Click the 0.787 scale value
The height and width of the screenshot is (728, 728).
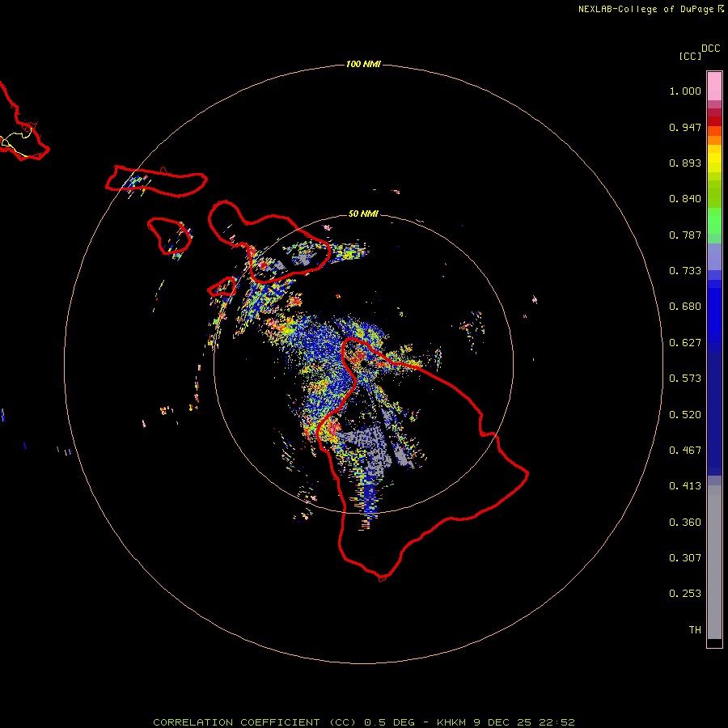(685, 235)
